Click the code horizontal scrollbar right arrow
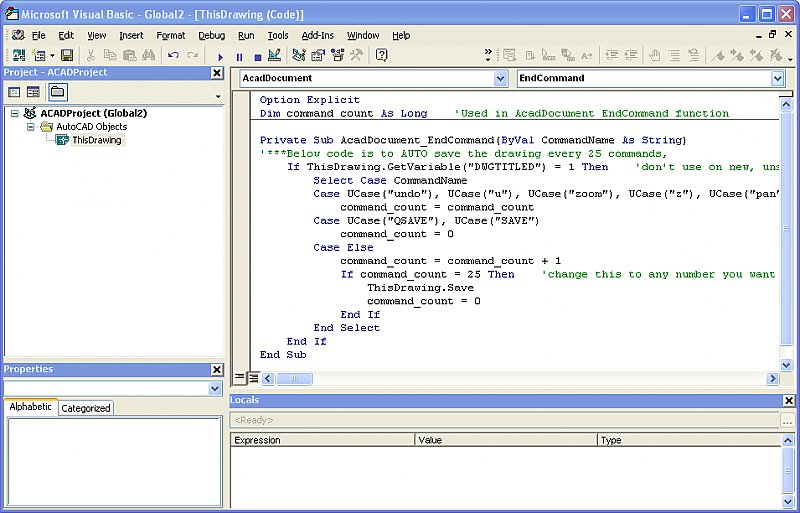Viewport: 800px width, 513px height. pos(772,378)
